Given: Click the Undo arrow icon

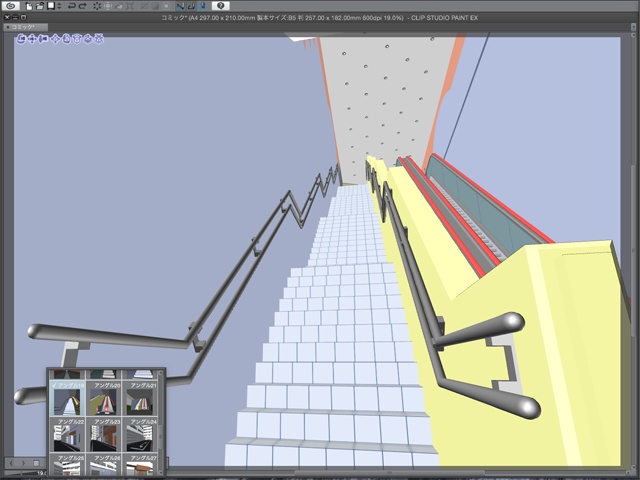Looking at the screenshot, I should coord(71,6).
